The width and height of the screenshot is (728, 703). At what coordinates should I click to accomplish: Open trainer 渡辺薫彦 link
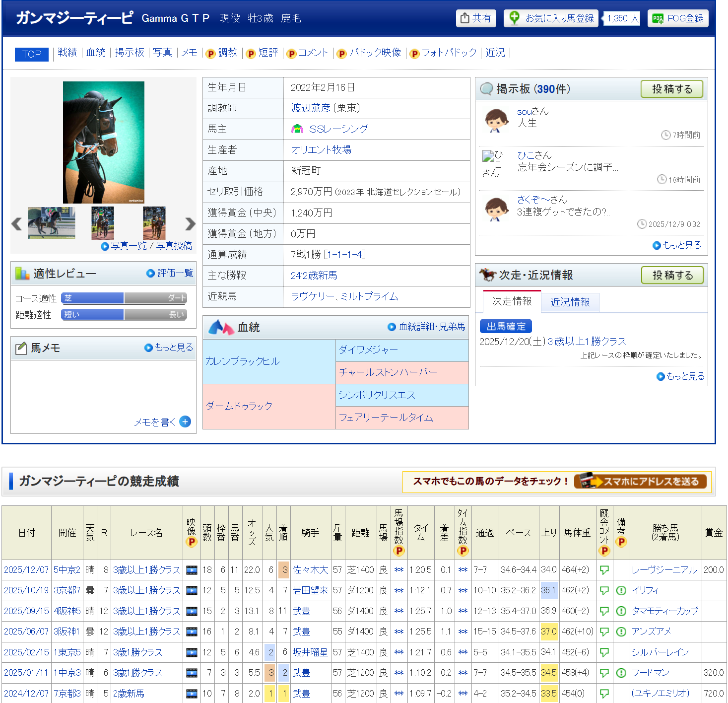311,108
